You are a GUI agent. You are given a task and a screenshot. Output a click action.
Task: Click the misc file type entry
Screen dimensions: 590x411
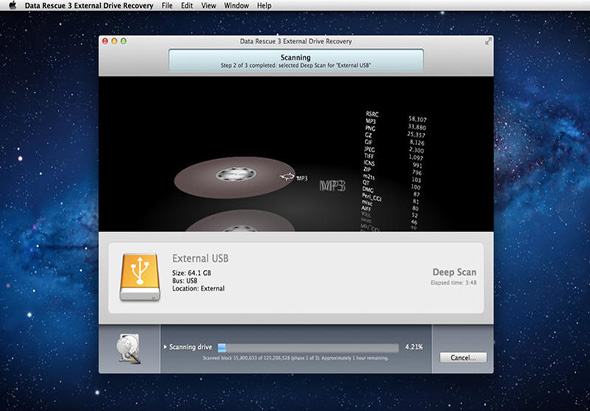click(367, 203)
